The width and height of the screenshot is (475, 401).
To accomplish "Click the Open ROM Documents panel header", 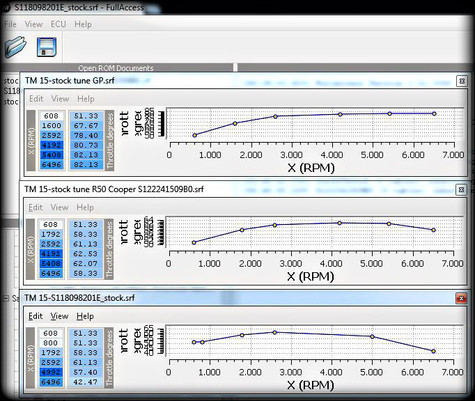I will tap(116, 68).
